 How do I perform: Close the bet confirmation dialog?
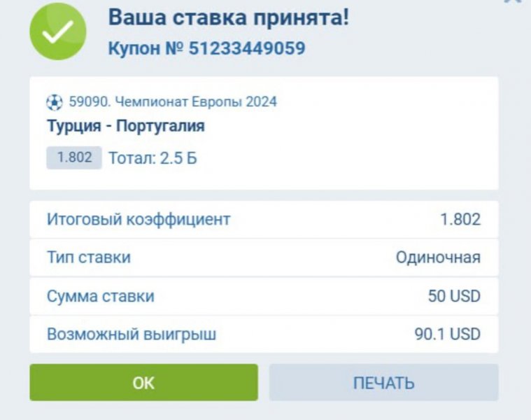click(x=515, y=2)
